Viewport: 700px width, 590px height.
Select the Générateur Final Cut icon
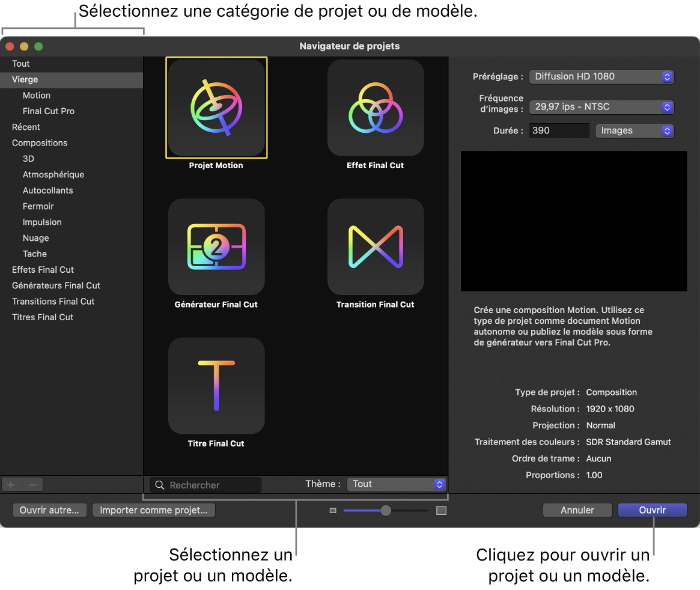point(216,246)
